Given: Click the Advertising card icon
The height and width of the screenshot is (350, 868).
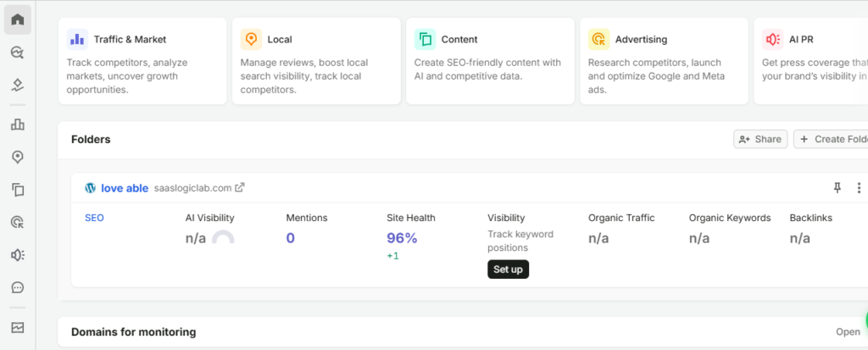Looking at the screenshot, I should (598, 39).
